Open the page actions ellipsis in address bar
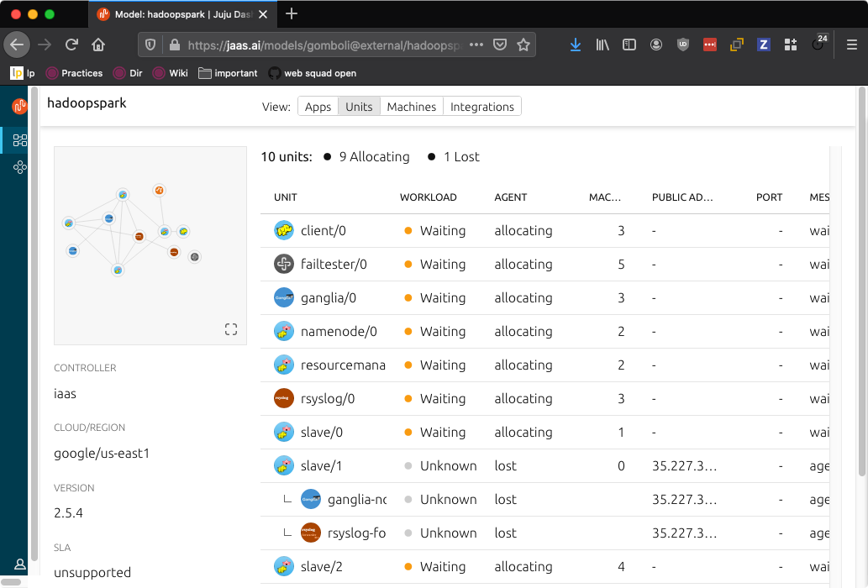Image resolution: width=868 pixels, height=588 pixels. point(476,45)
